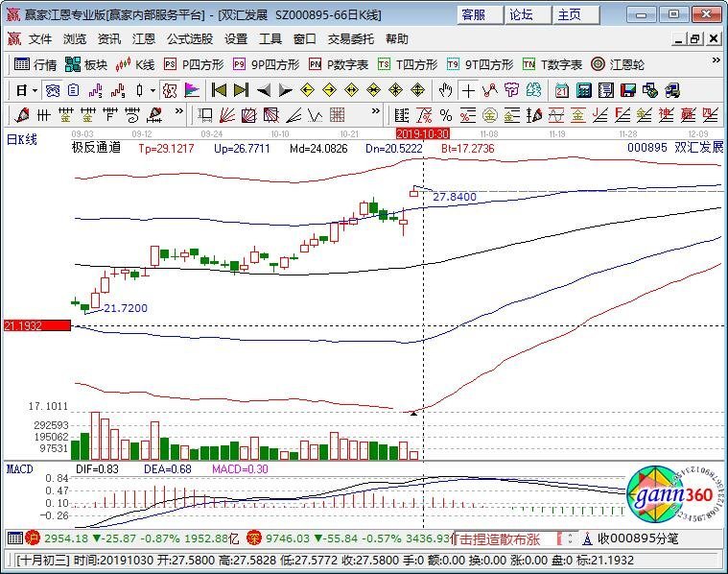Open the 行情 quotes view
Viewport: 728px width, 574px height.
click(35, 64)
